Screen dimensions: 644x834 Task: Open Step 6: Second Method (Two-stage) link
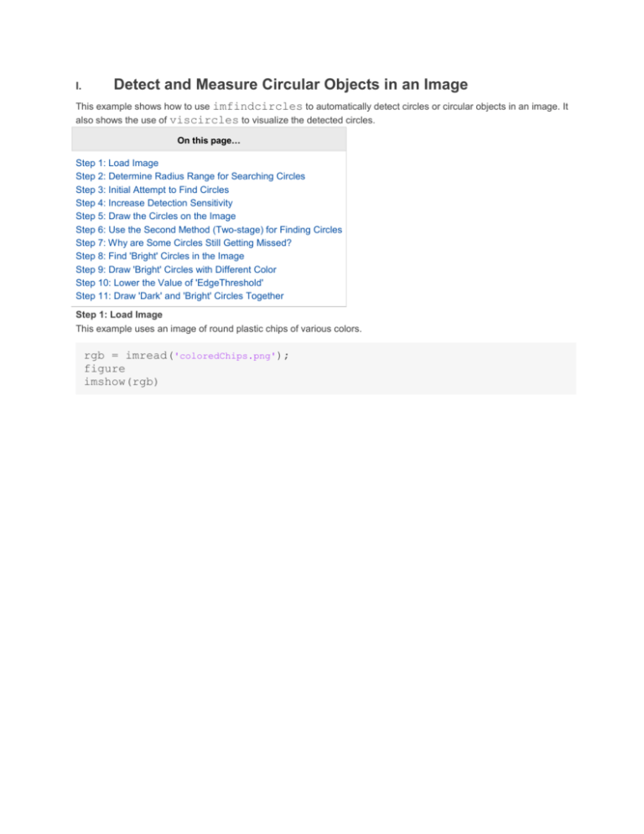[209, 229]
